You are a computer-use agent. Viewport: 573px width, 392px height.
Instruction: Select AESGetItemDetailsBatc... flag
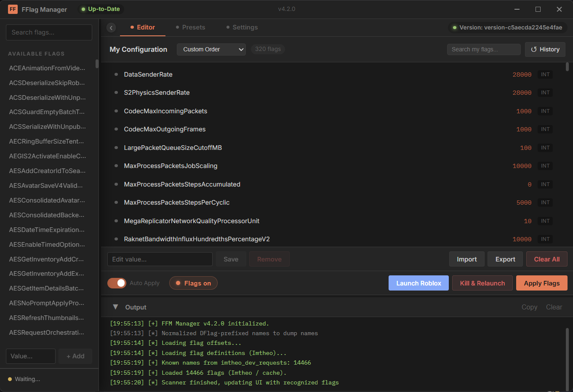point(47,288)
